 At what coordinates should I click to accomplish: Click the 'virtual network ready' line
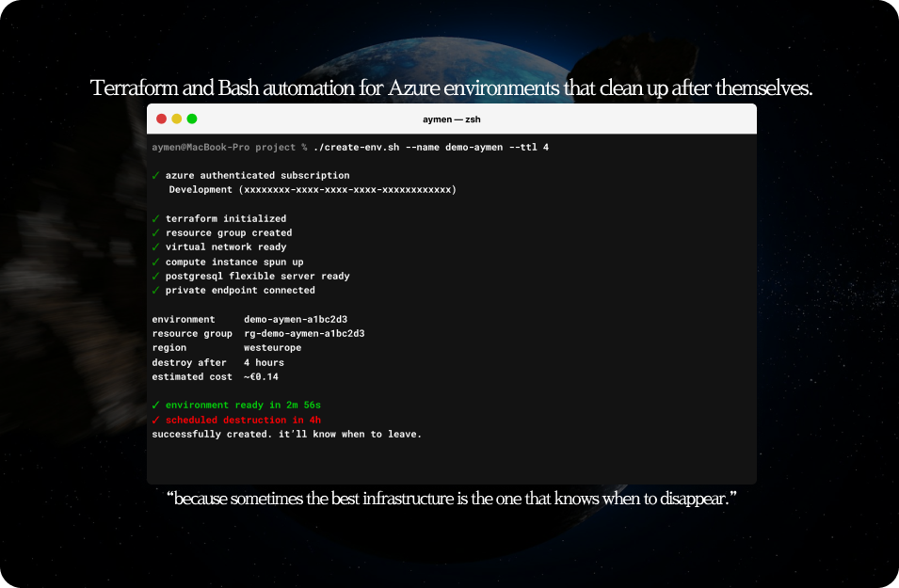[x=219, y=247]
